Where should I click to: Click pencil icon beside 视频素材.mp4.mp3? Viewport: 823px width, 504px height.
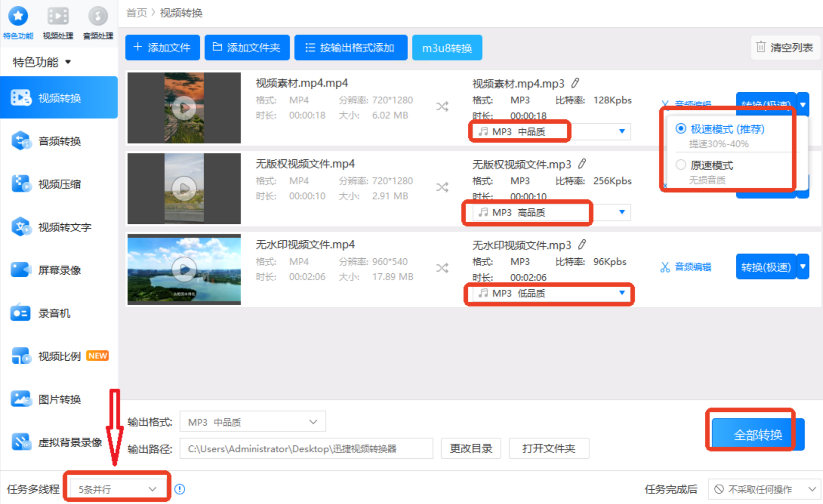[x=575, y=83]
